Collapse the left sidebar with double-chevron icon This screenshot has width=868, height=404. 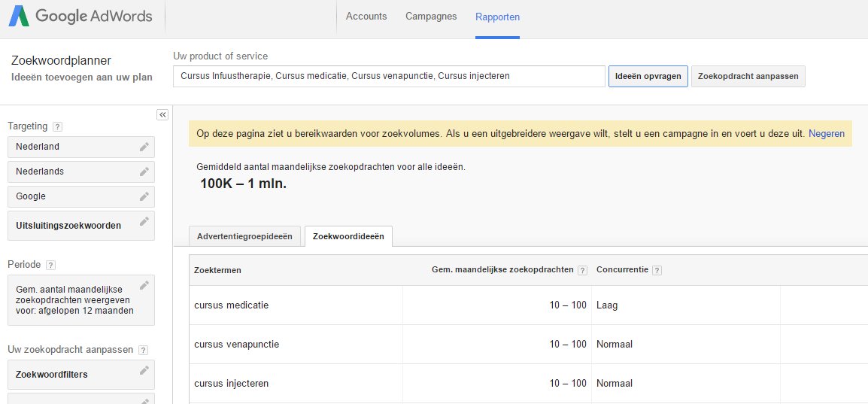[x=162, y=114]
